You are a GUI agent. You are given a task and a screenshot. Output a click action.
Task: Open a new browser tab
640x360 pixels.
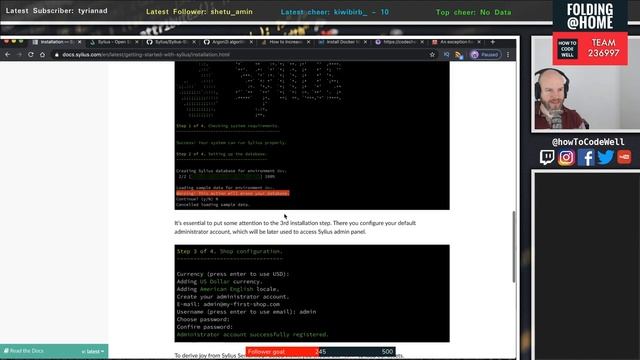[493, 42]
